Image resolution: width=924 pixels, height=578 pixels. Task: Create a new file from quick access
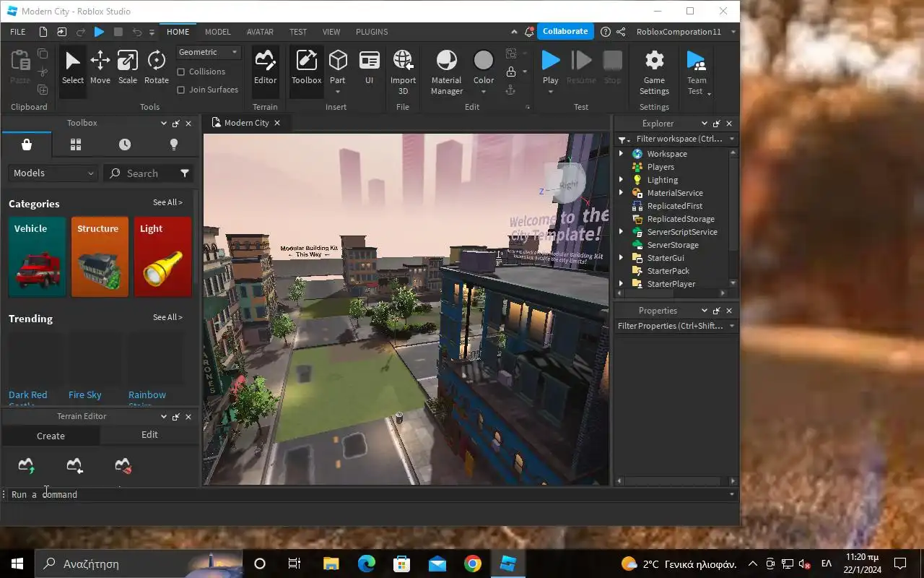click(43, 32)
